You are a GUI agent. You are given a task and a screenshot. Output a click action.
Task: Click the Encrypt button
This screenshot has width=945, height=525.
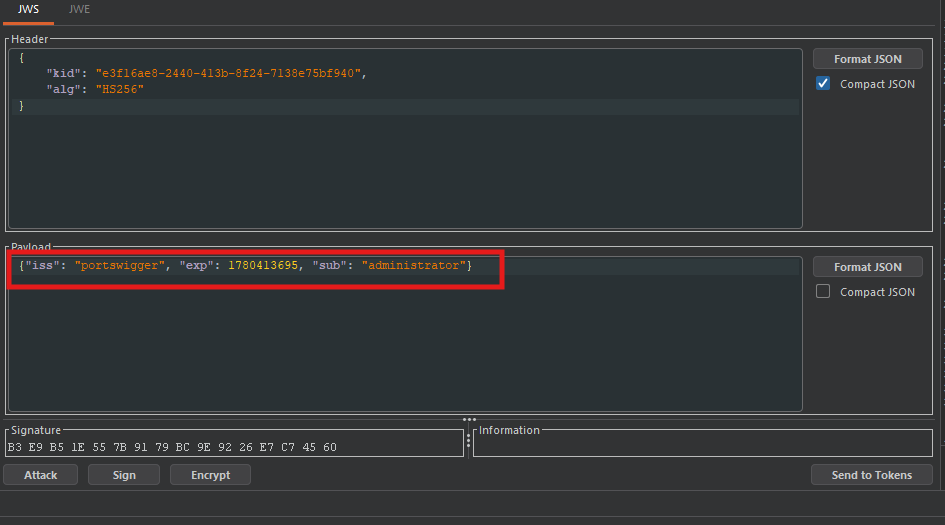(210, 475)
